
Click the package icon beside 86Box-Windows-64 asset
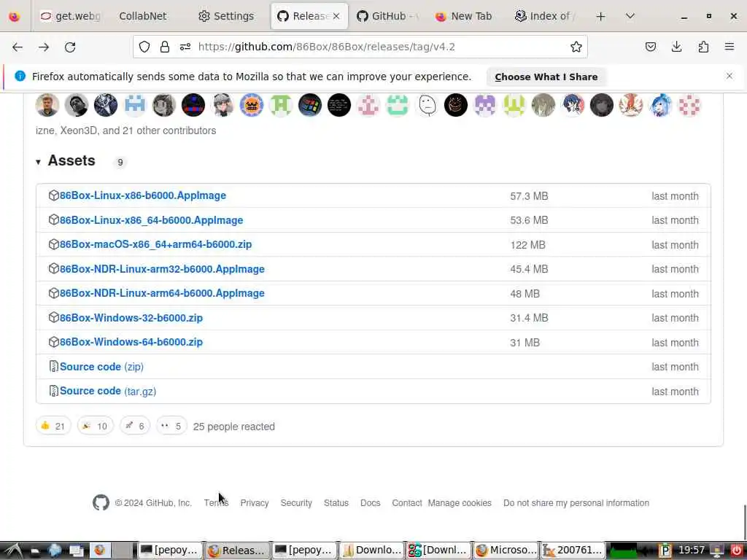tap(53, 342)
